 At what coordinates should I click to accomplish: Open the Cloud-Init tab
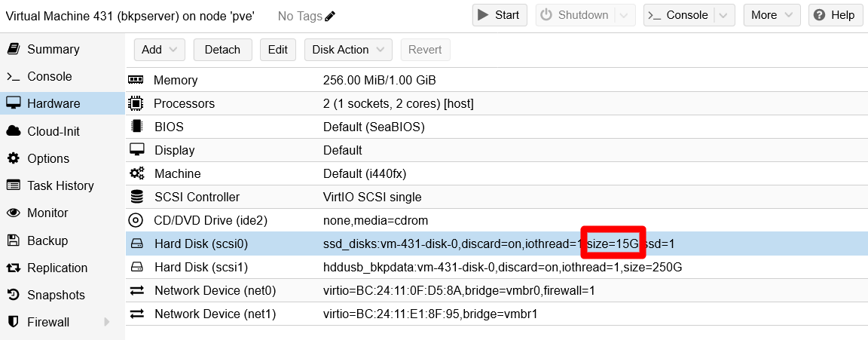pyautogui.click(x=63, y=131)
